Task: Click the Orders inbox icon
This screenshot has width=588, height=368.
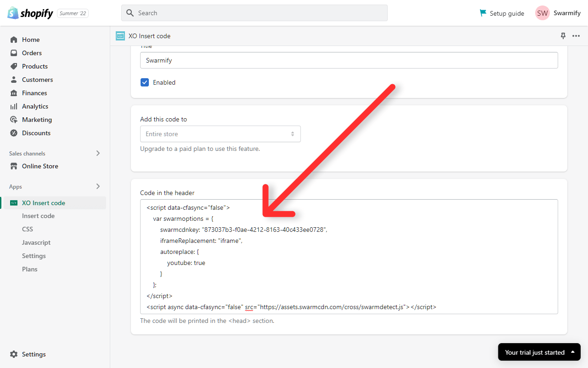Action: point(14,53)
